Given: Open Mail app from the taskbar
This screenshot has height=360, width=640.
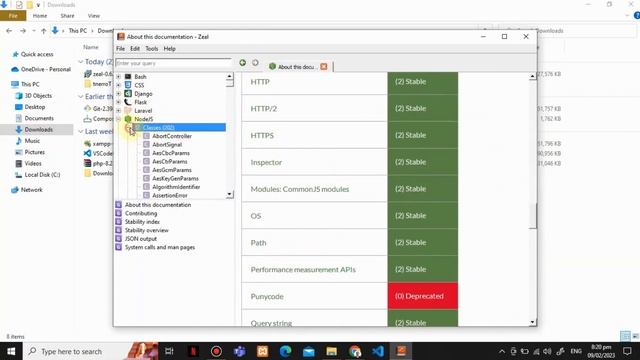Looking at the screenshot, I should point(309,351).
